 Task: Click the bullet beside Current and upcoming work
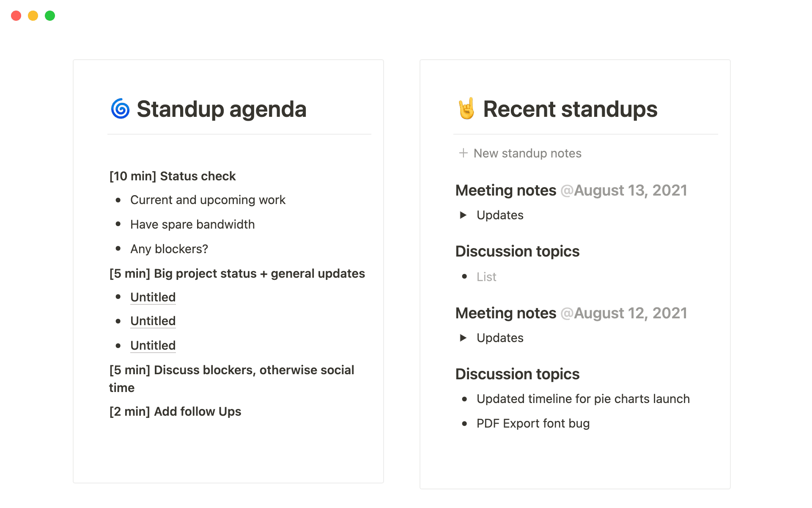click(118, 200)
